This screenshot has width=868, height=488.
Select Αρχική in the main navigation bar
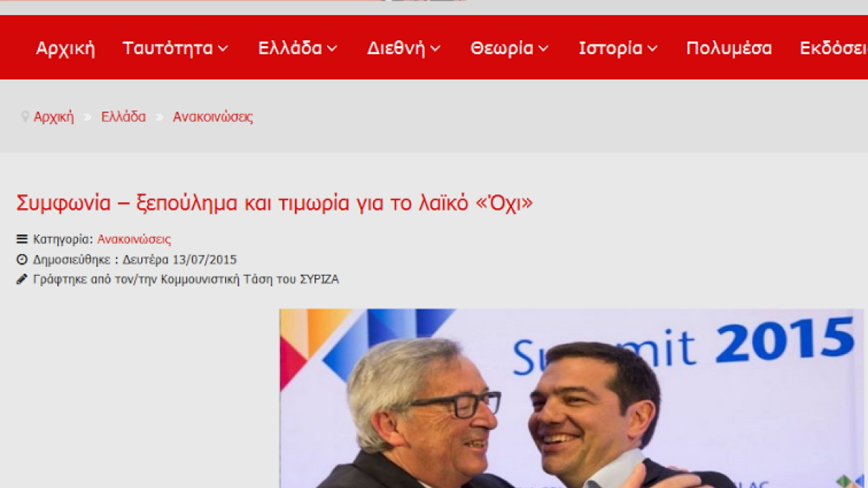pyautogui.click(x=66, y=48)
